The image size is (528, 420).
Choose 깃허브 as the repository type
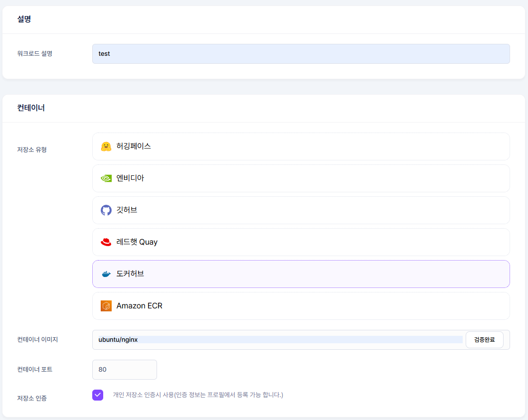point(301,210)
